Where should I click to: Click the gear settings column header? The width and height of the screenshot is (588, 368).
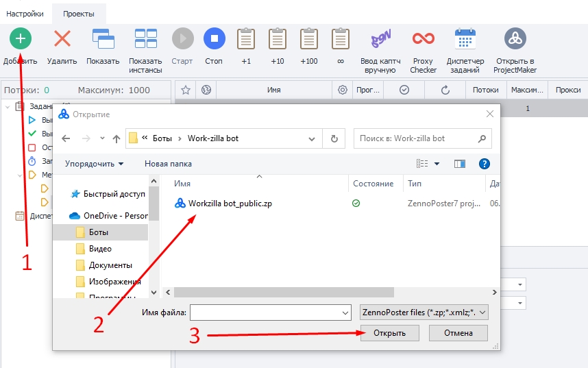(x=343, y=90)
